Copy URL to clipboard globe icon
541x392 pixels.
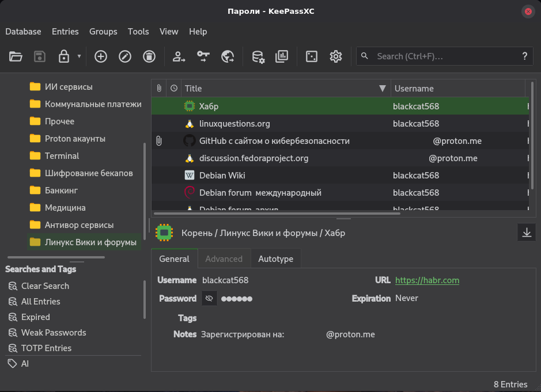coord(228,56)
